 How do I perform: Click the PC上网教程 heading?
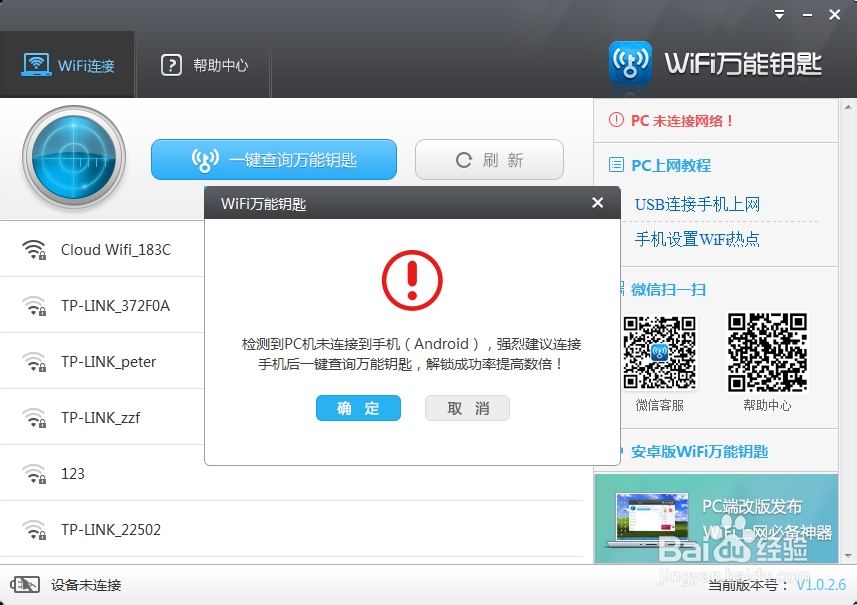tap(671, 165)
